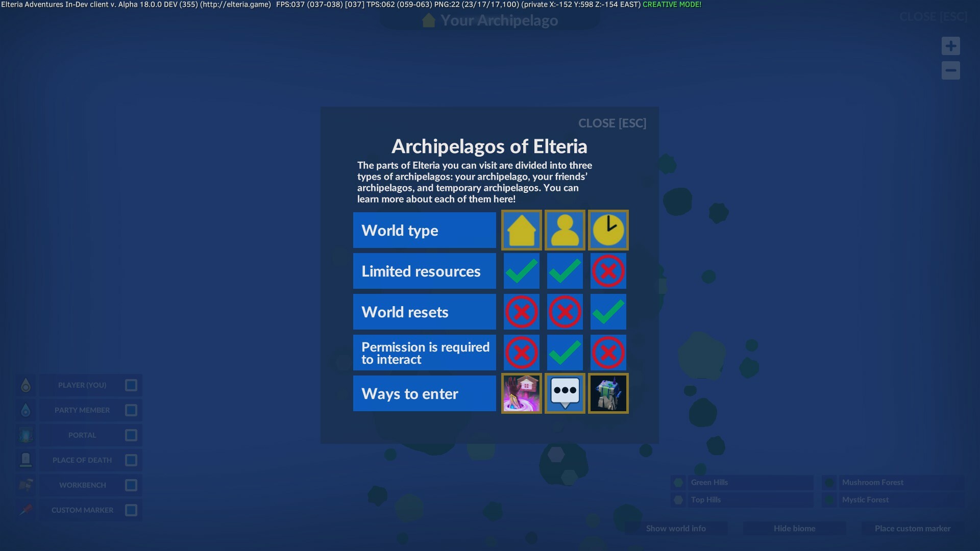Click the Archipelagos of Elteria heading

pyautogui.click(x=489, y=146)
